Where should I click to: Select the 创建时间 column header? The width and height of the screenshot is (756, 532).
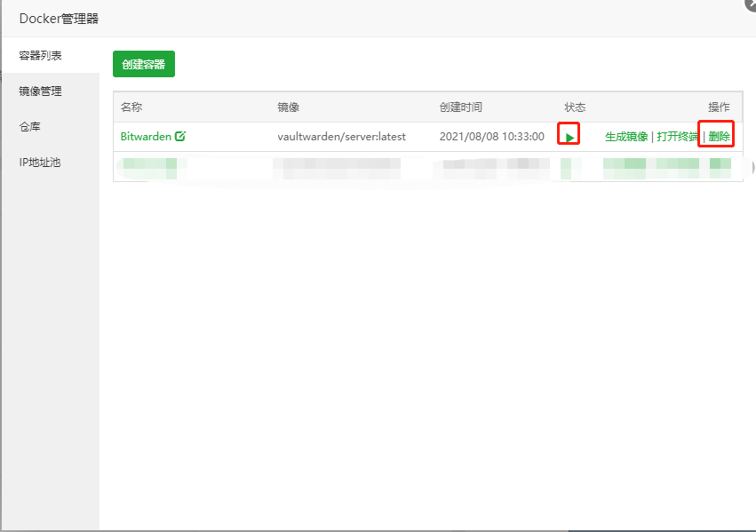tap(460, 107)
